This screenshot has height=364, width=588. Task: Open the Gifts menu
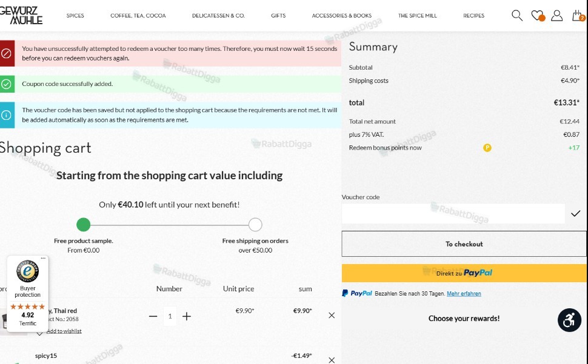(x=278, y=15)
